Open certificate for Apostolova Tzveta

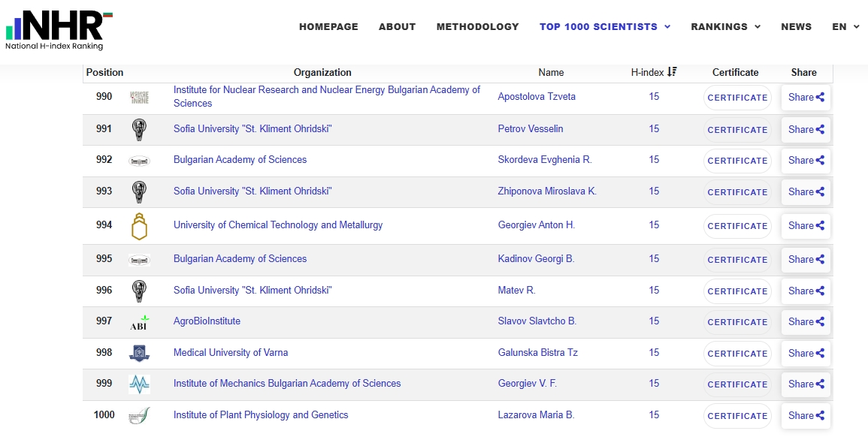click(x=737, y=98)
